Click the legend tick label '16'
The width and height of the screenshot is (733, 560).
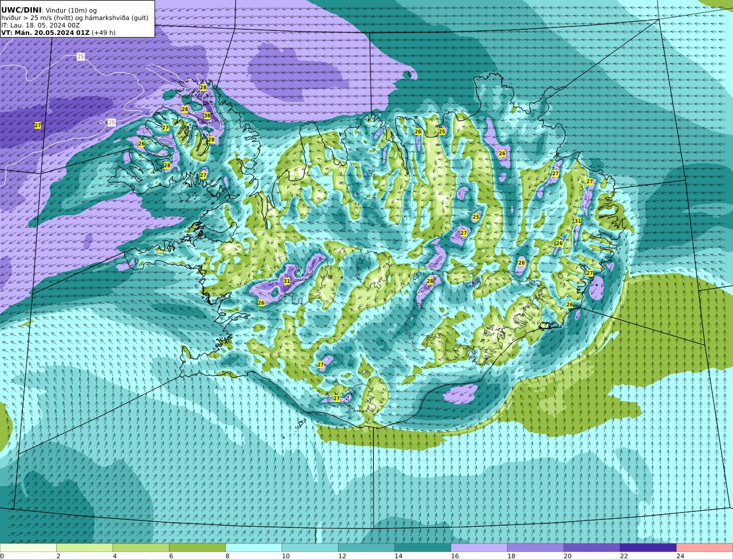point(455,556)
